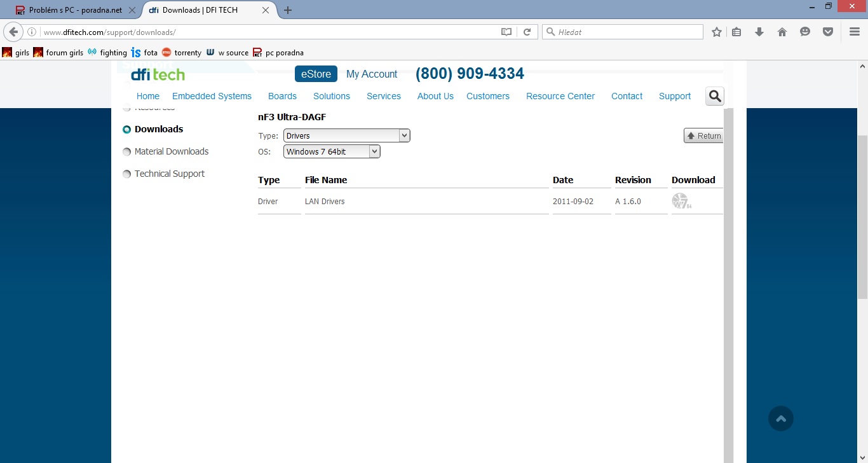Open the About Us menu
868x463 pixels.
tap(435, 96)
